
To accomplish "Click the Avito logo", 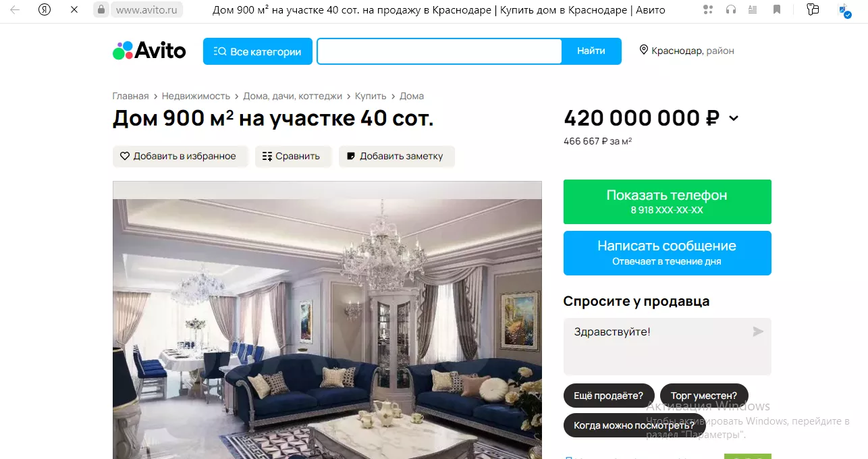I will 149,51.
